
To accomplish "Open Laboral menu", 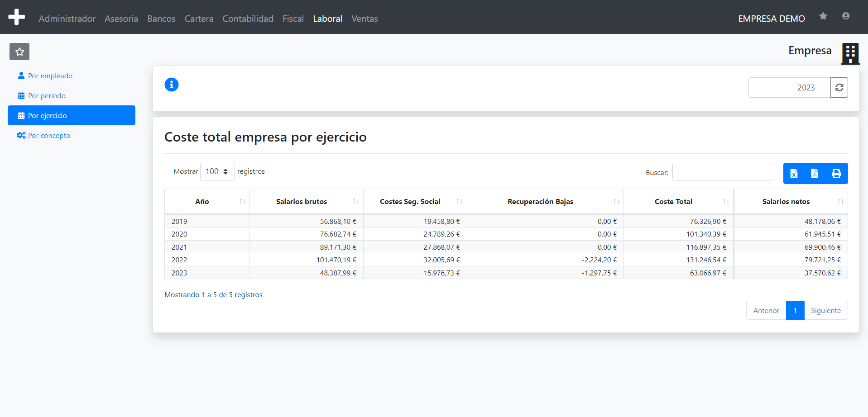I will [327, 19].
